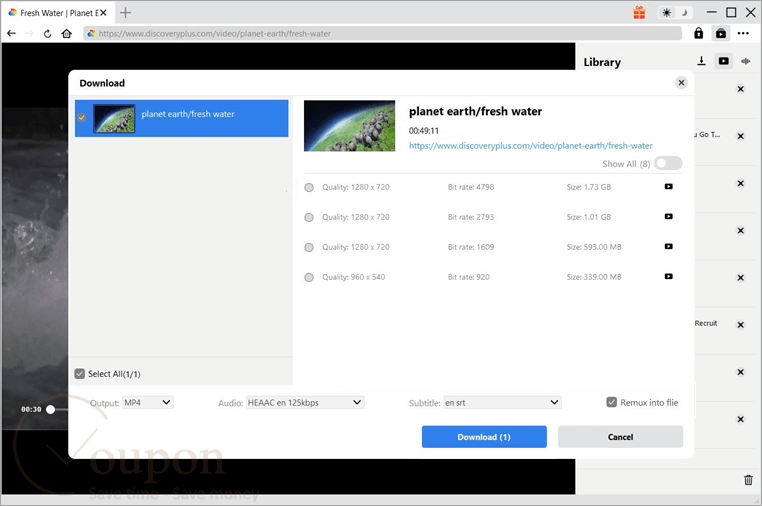Remove the first Library item with X
Screen dimensions: 762x506
tap(741, 89)
